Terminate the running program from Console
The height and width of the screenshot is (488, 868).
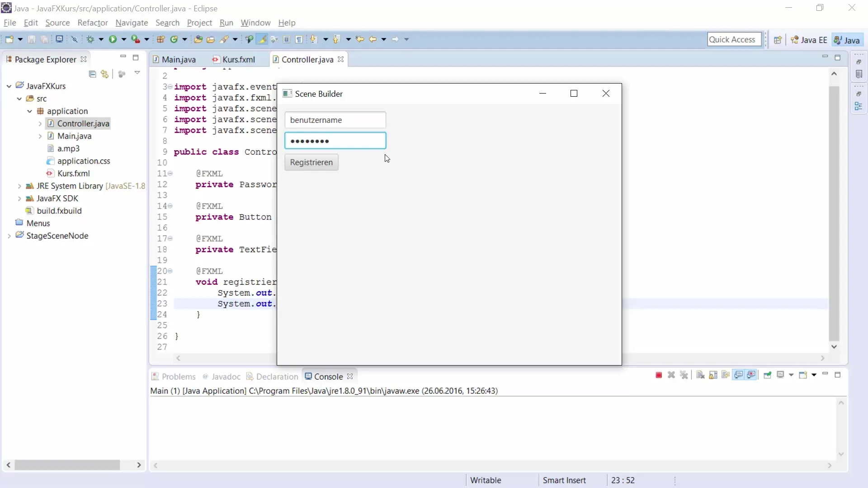(x=659, y=375)
